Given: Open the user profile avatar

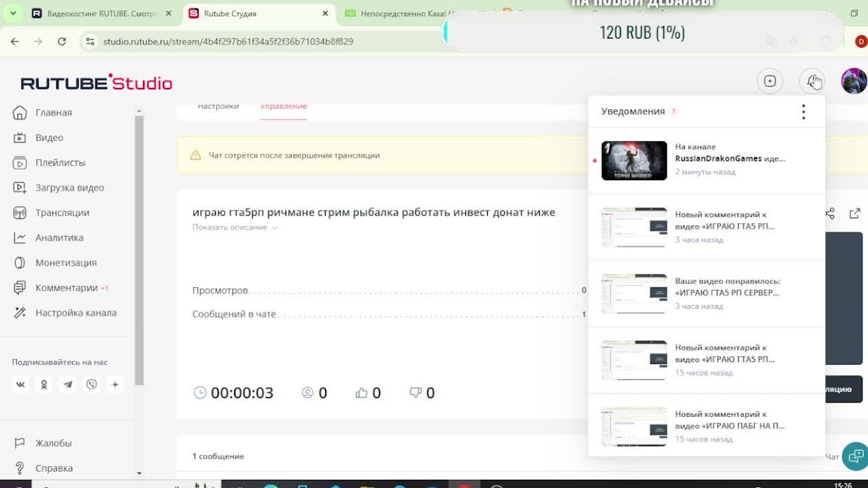Looking at the screenshot, I should 854,81.
